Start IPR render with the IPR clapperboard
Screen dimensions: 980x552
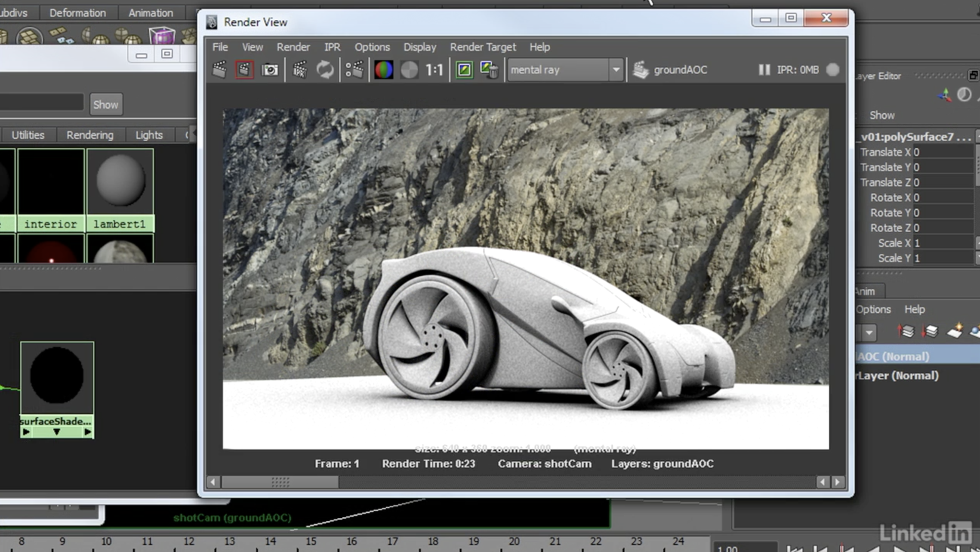(299, 70)
